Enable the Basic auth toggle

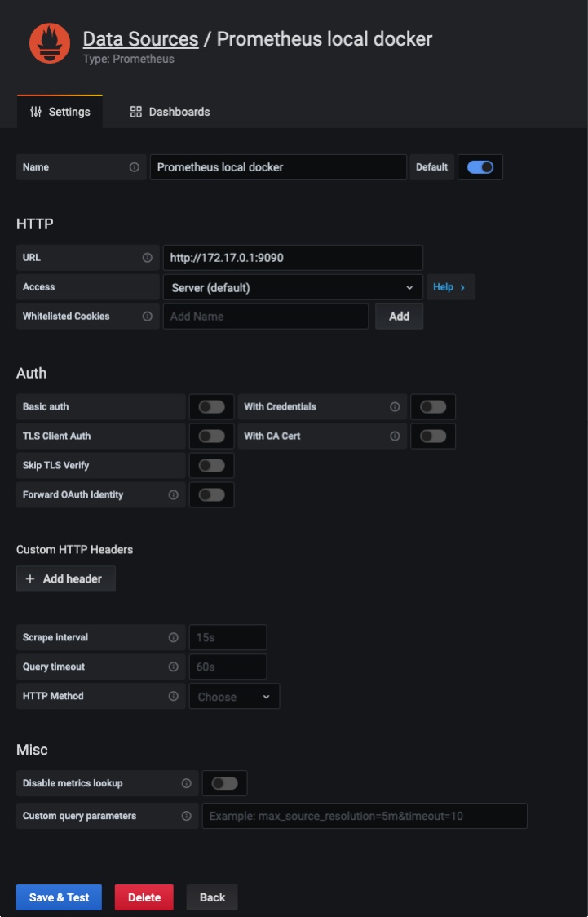point(211,407)
